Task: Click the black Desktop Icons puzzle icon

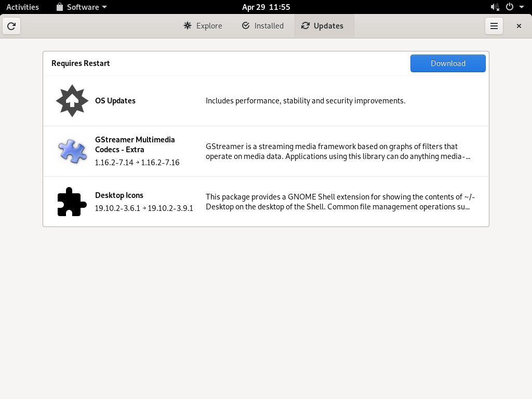Action: tap(72, 202)
